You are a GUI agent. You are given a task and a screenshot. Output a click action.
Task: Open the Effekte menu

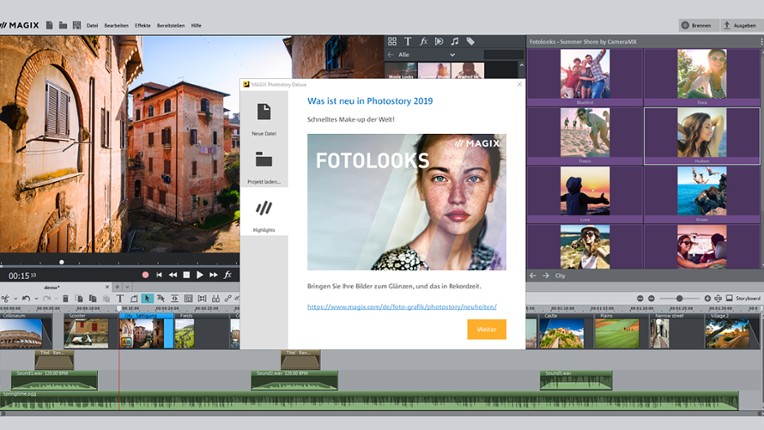pos(142,24)
